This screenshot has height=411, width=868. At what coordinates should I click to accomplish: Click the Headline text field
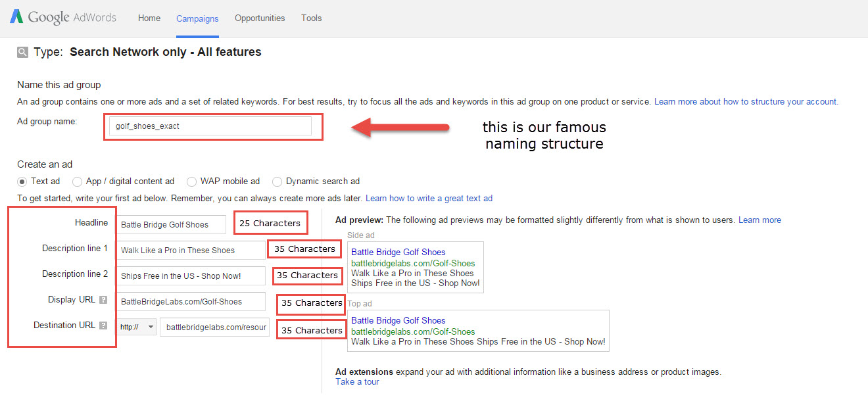click(171, 224)
